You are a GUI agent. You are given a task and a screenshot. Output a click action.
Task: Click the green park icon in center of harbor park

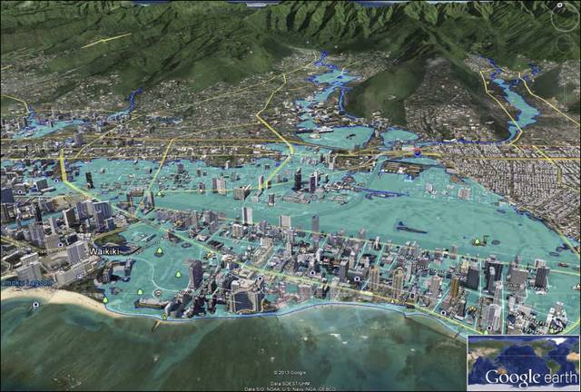click(179, 271)
